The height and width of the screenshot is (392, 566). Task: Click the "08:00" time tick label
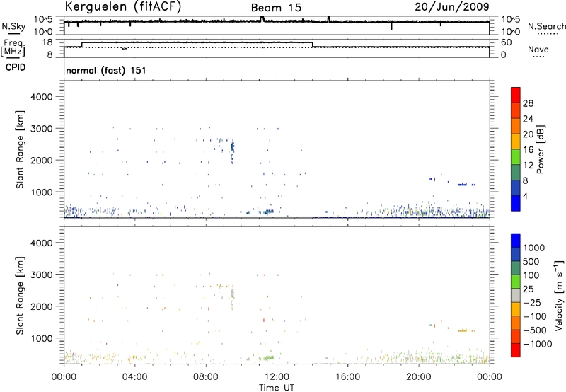click(206, 377)
